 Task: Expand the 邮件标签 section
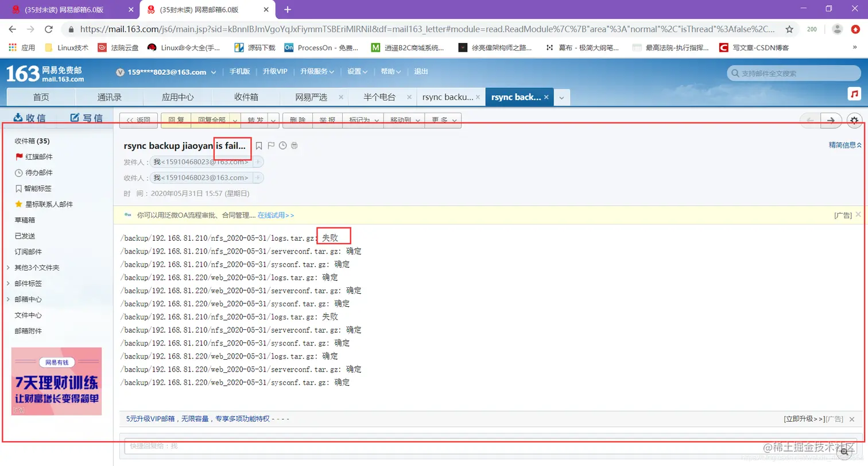click(x=8, y=283)
